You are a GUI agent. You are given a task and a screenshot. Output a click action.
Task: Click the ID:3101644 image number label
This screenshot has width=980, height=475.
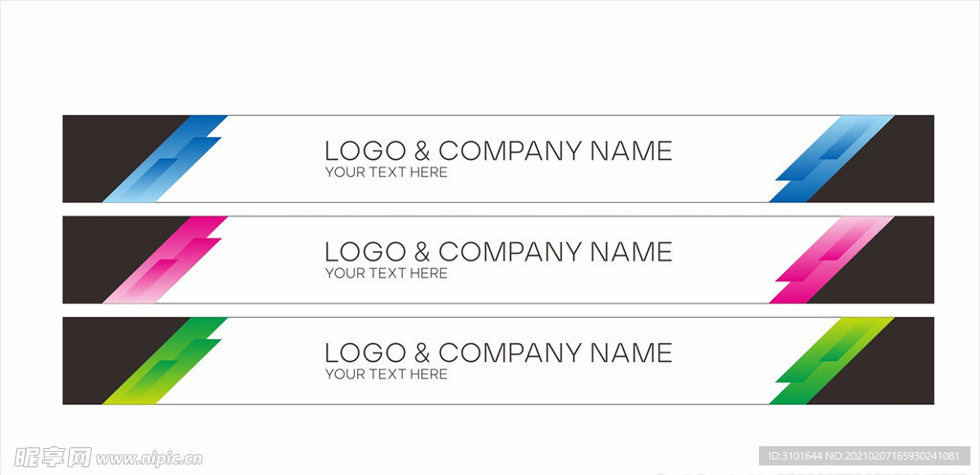(795, 456)
